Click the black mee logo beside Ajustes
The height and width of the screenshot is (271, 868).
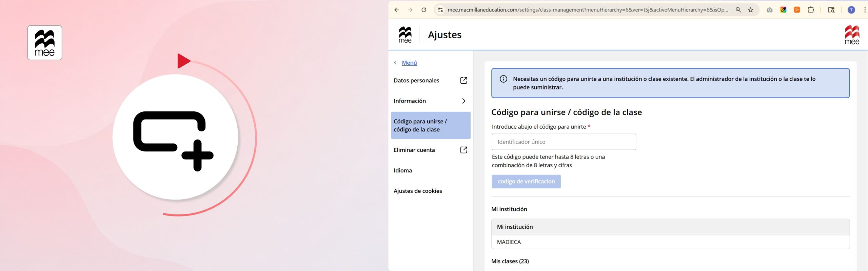[405, 35]
